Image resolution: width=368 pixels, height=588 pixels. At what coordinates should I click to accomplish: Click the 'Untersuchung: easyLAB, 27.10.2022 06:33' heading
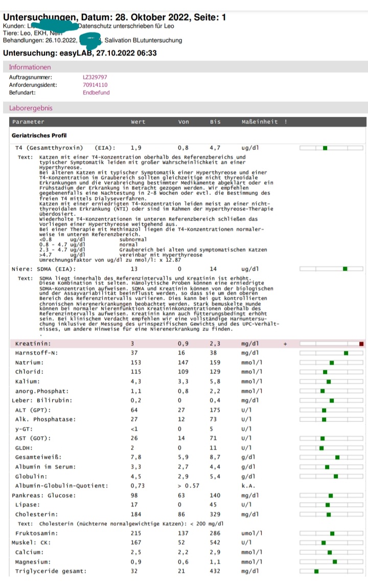coord(80,53)
